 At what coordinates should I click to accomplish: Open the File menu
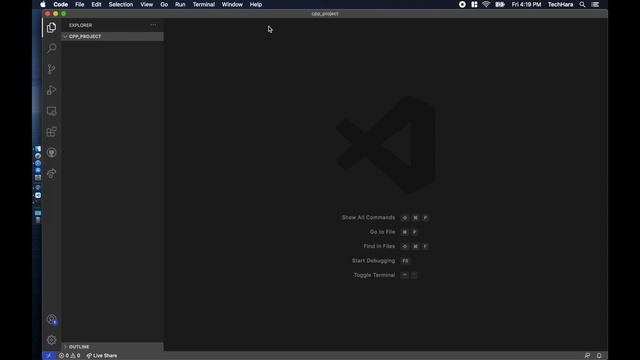[80, 4]
